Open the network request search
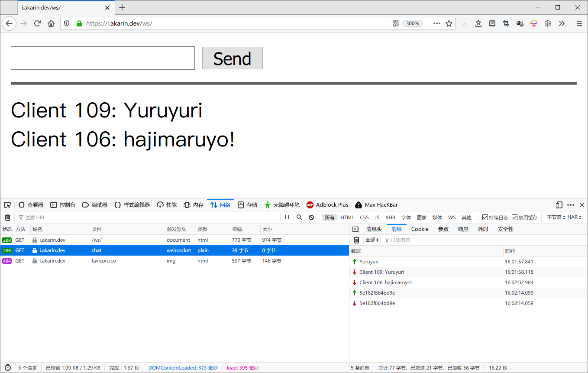 coord(299,217)
